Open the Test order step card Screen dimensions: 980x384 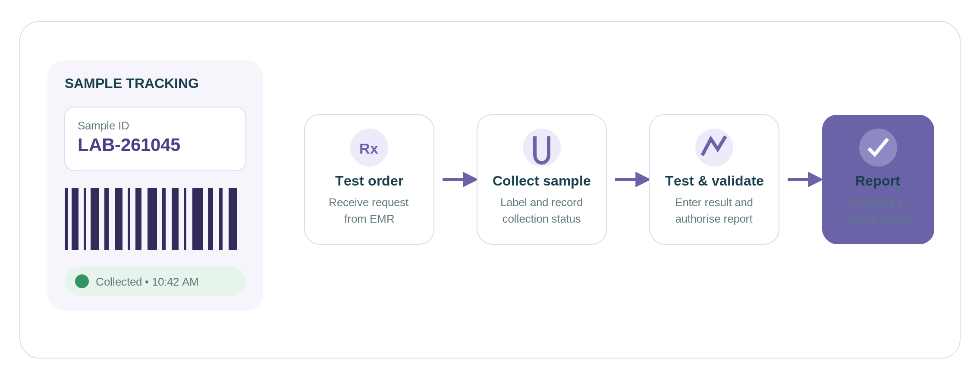369,179
